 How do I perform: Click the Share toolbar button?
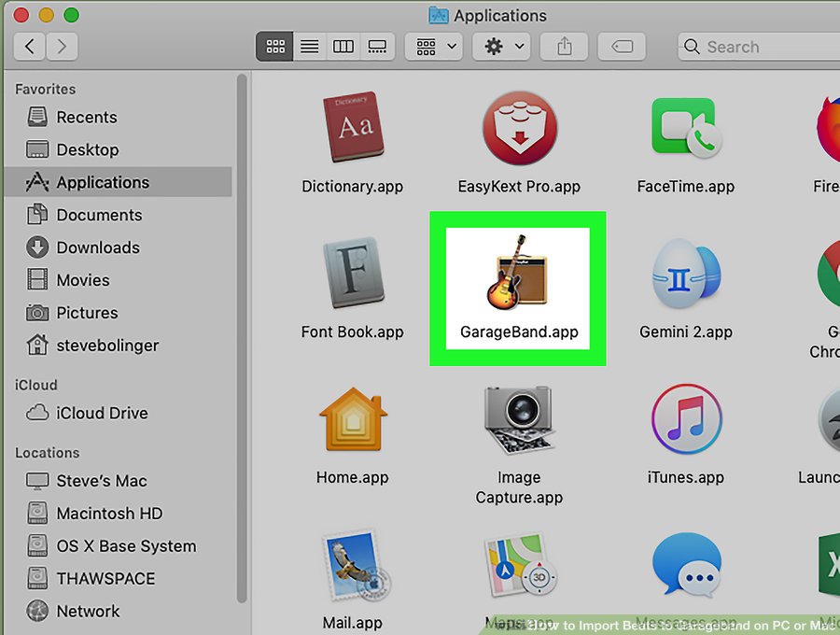pyautogui.click(x=564, y=47)
